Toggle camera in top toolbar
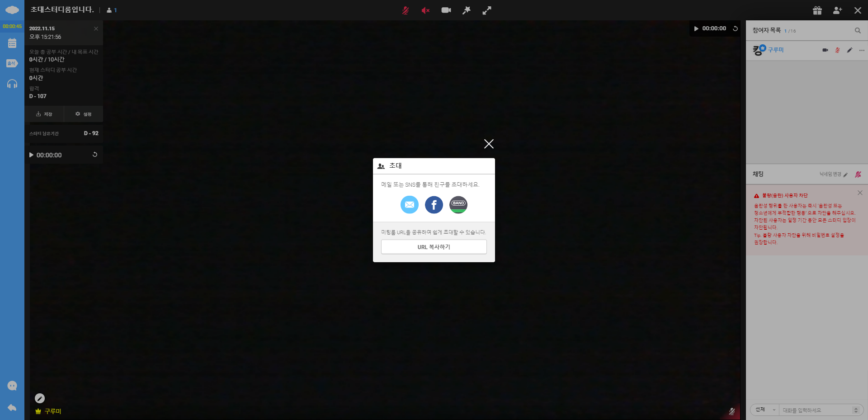 [x=446, y=10]
